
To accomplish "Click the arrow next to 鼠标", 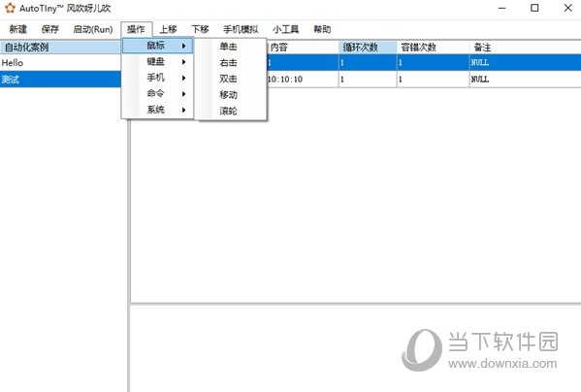I will click(x=183, y=46).
